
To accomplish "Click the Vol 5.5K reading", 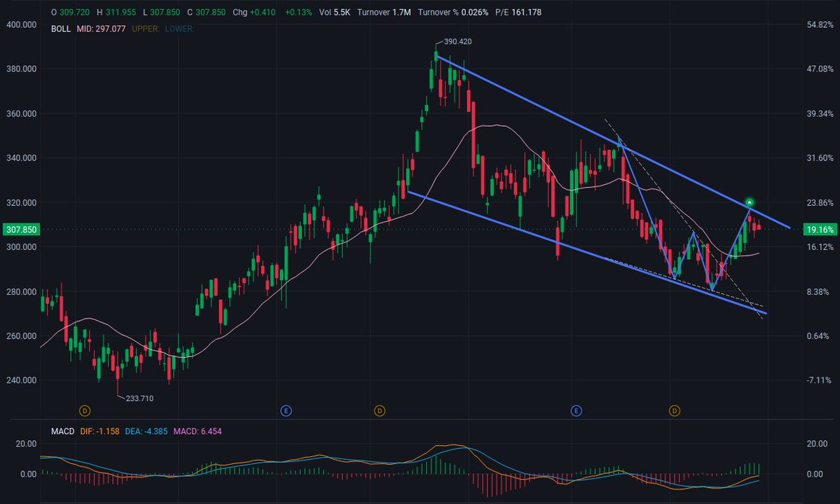I will [x=334, y=13].
